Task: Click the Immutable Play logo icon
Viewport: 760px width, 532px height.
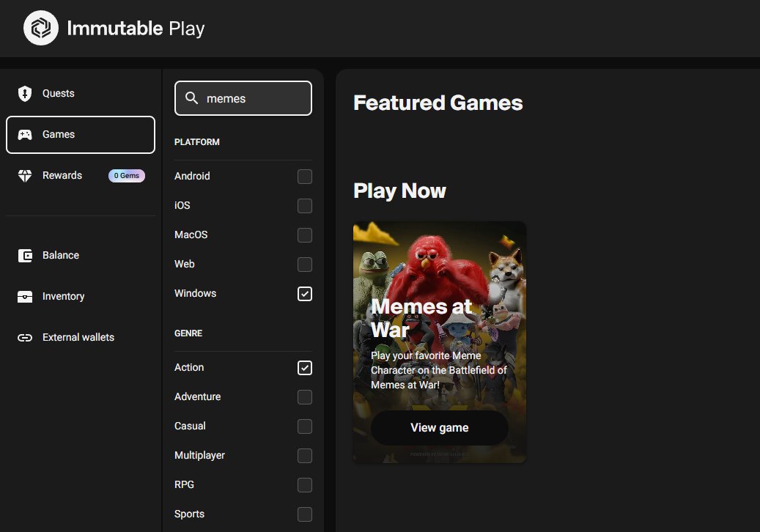Action: coord(41,28)
